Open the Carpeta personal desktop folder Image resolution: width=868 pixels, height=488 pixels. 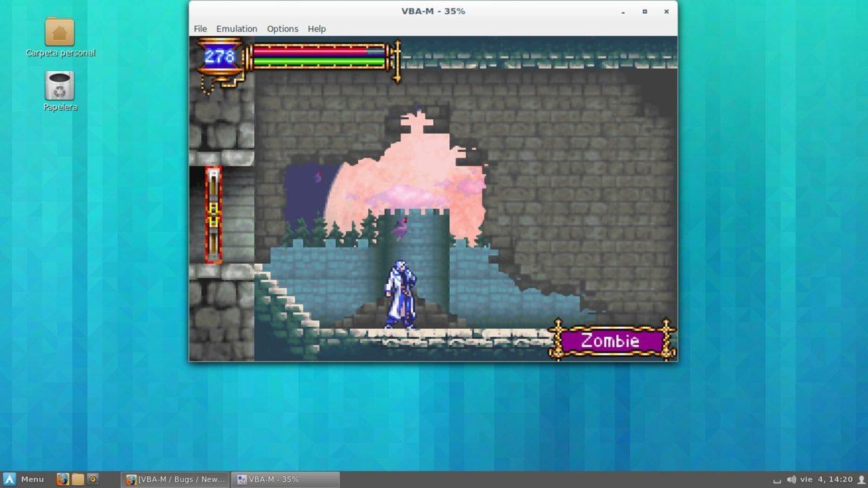(x=59, y=33)
